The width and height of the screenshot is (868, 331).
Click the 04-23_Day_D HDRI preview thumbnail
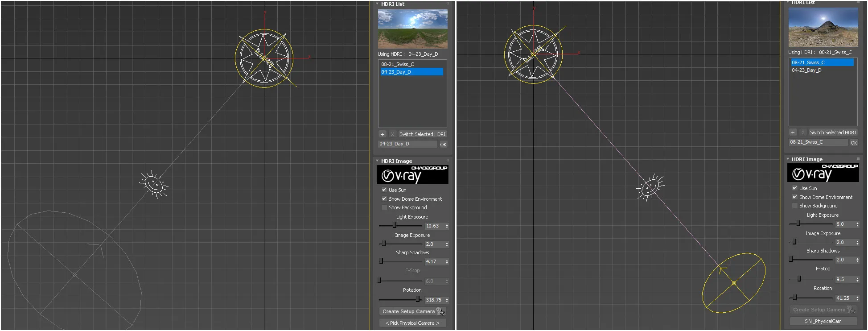413,29
